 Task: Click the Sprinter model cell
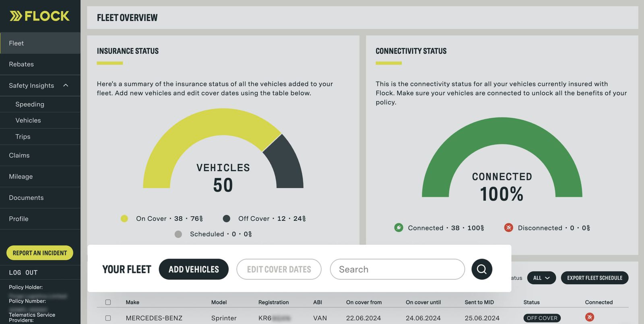224,318
